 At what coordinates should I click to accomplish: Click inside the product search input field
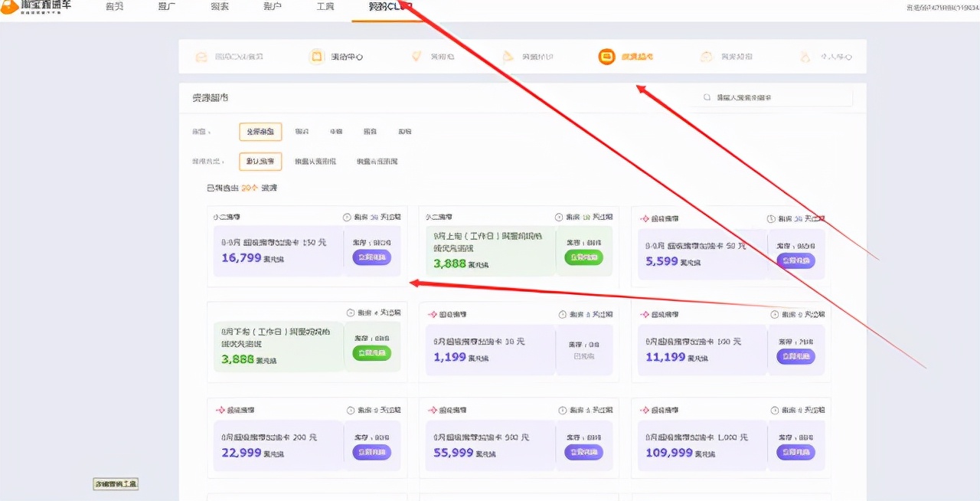(x=773, y=97)
